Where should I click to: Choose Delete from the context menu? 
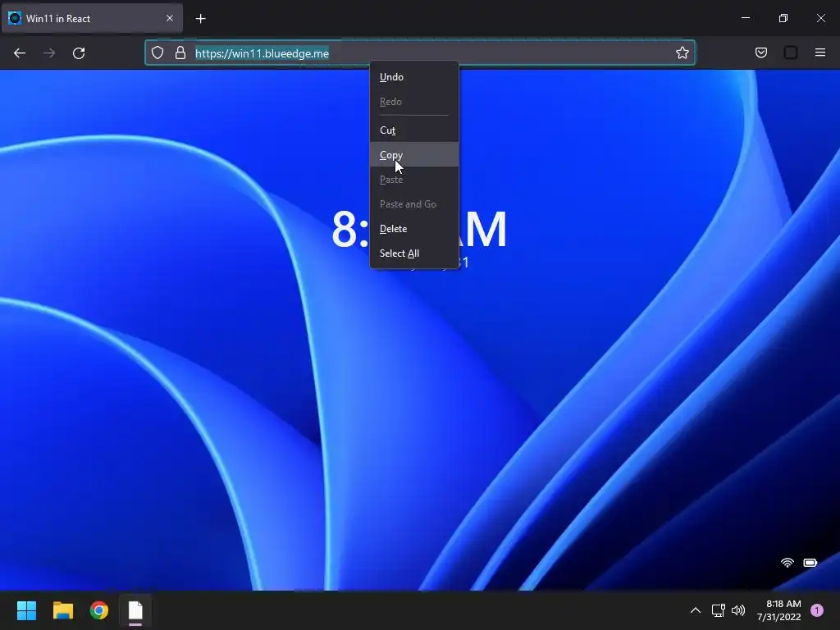click(414, 229)
